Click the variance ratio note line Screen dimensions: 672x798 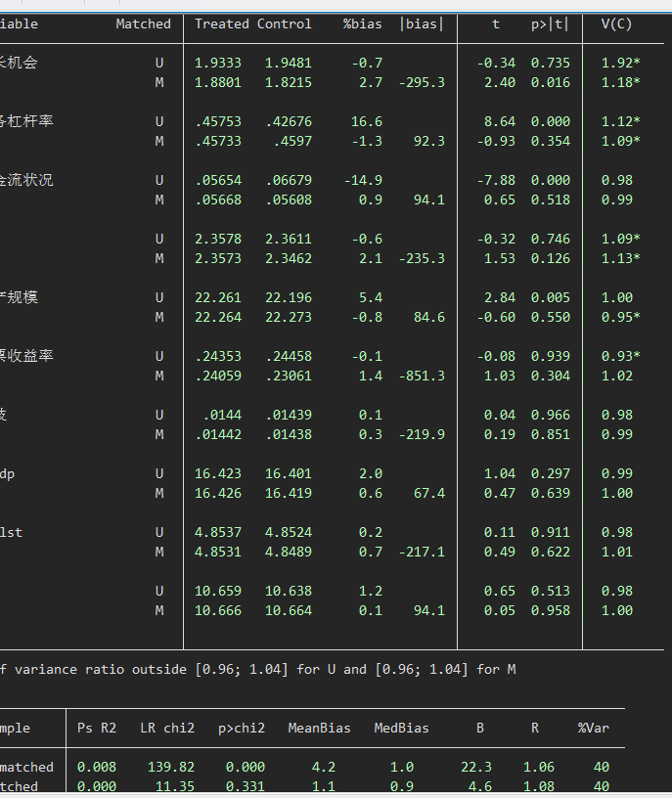pos(257,670)
